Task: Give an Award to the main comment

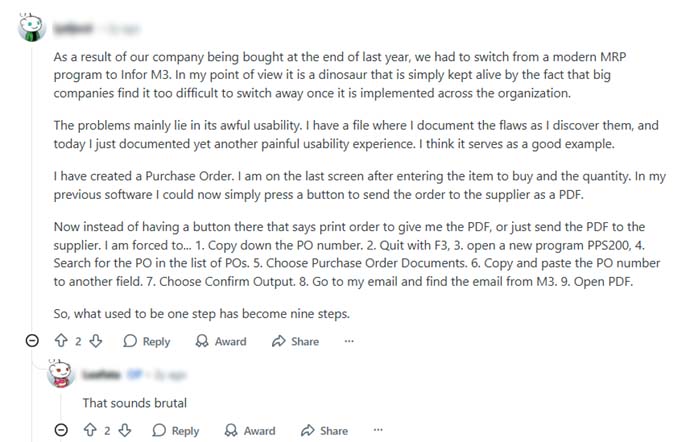Action: tap(221, 341)
